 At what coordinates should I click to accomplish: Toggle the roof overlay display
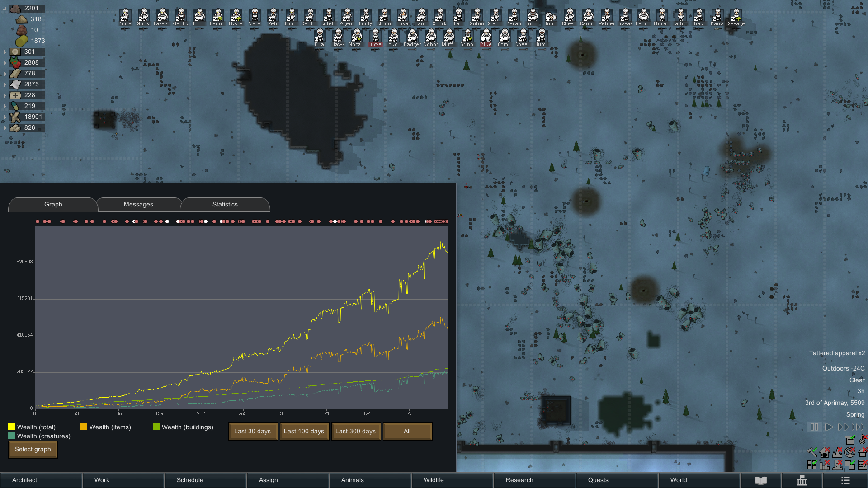pos(862,452)
